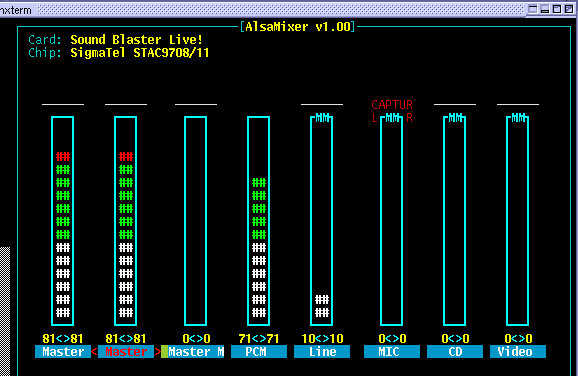This screenshot has width=578, height=376.
Task: Toggle the Video channel mute indicator
Action: (x=518, y=118)
